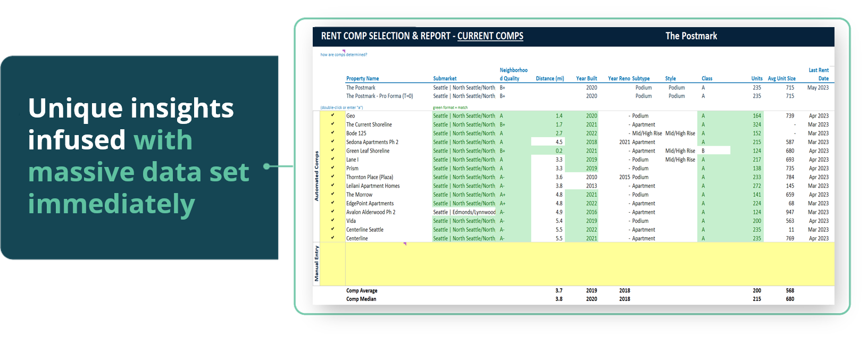
Task: Click the Comp Average row label
Action: pyautogui.click(x=362, y=291)
